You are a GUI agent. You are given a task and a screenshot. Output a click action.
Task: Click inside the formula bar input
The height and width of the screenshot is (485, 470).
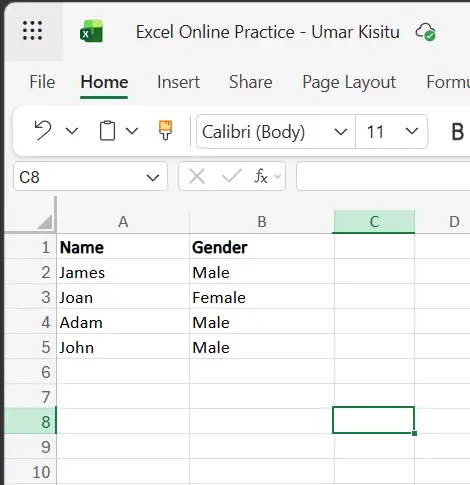(x=383, y=176)
